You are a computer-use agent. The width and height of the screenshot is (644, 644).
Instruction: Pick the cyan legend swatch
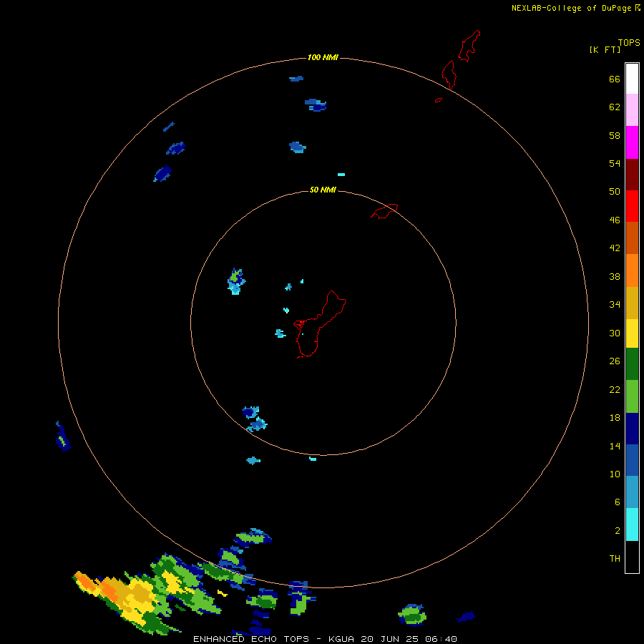click(632, 525)
